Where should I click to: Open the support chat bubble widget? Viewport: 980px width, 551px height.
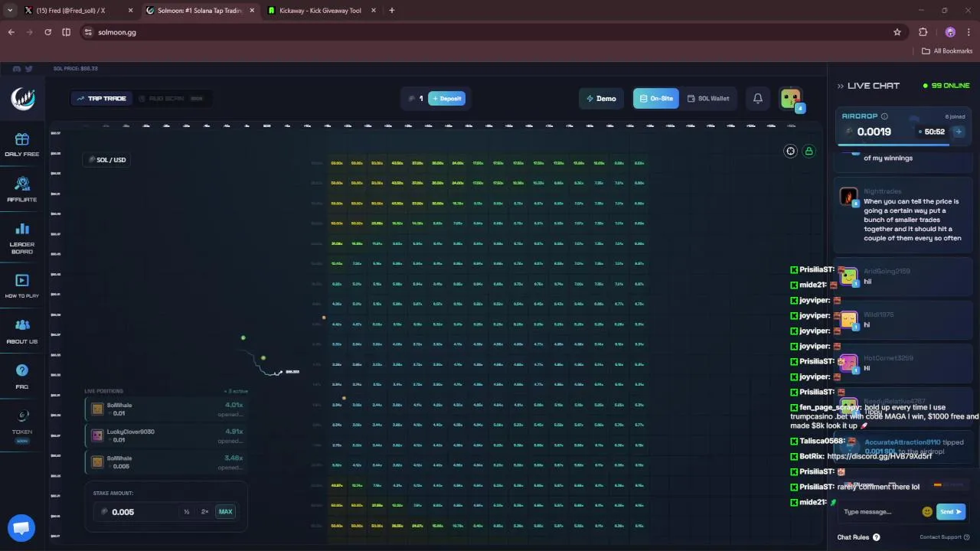(x=21, y=528)
